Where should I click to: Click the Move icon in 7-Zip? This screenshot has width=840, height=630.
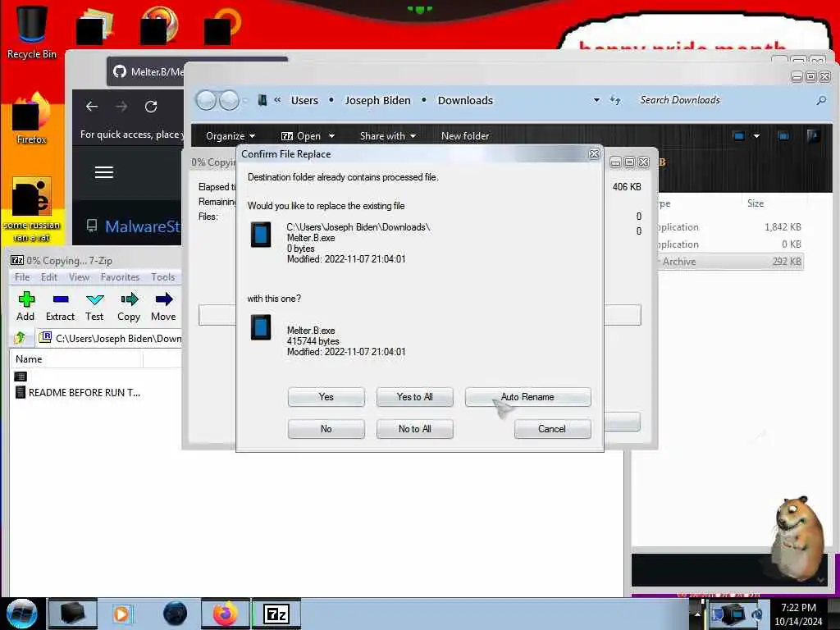click(x=163, y=307)
